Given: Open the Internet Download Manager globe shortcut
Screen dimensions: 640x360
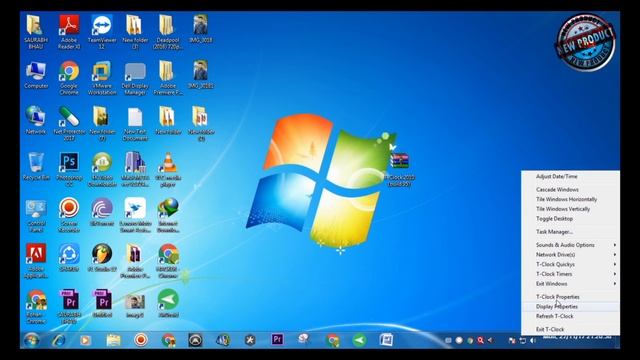Looking at the screenshot, I should (x=168, y=216).
